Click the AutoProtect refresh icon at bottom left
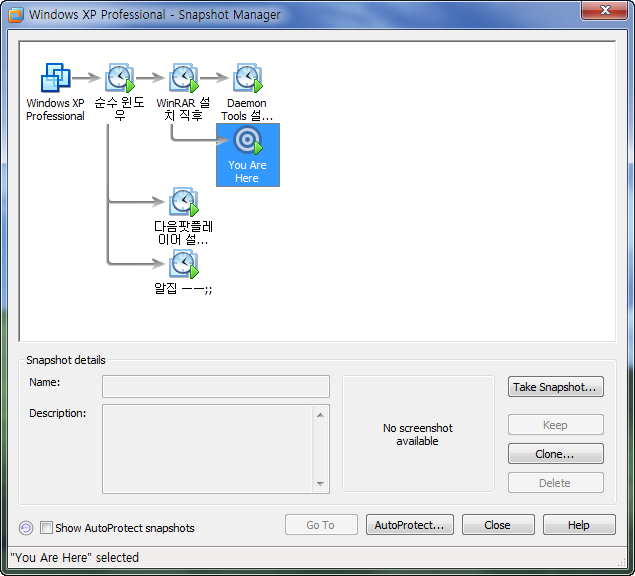 pos(26,528)
